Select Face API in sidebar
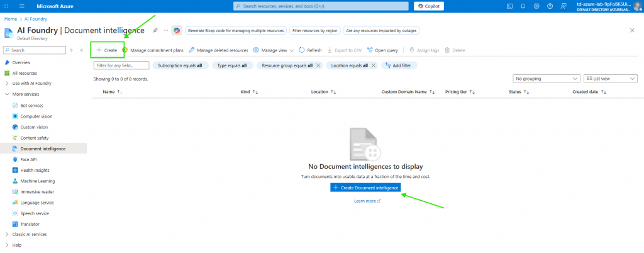Screen dimensions: 644x253 pos(28,159)
